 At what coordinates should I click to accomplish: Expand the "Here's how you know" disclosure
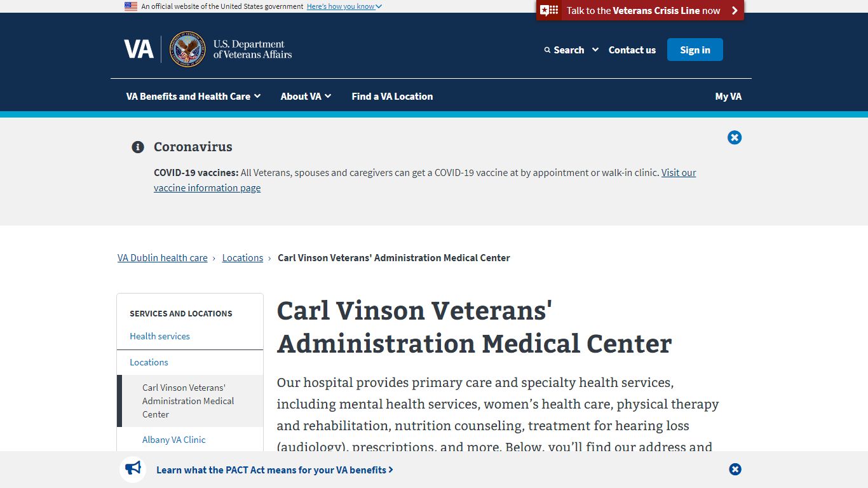pos(344,6)
